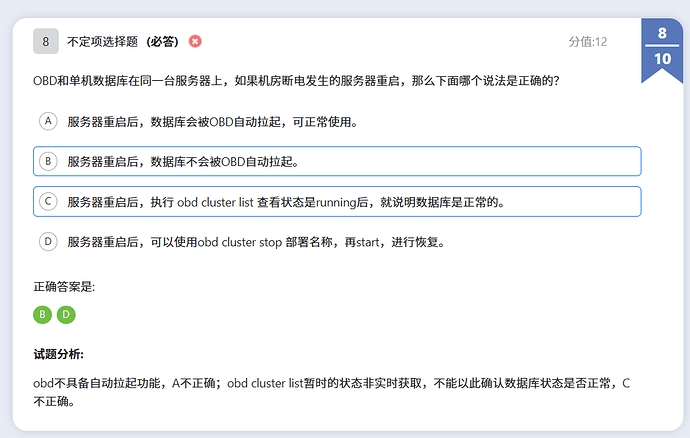Image resolution: width=690 pixels, height=438 pixels.
Task: Click option B text 数据库不会被OBD自动拉起
Action: pyautogui.click(x=182, y=161)
